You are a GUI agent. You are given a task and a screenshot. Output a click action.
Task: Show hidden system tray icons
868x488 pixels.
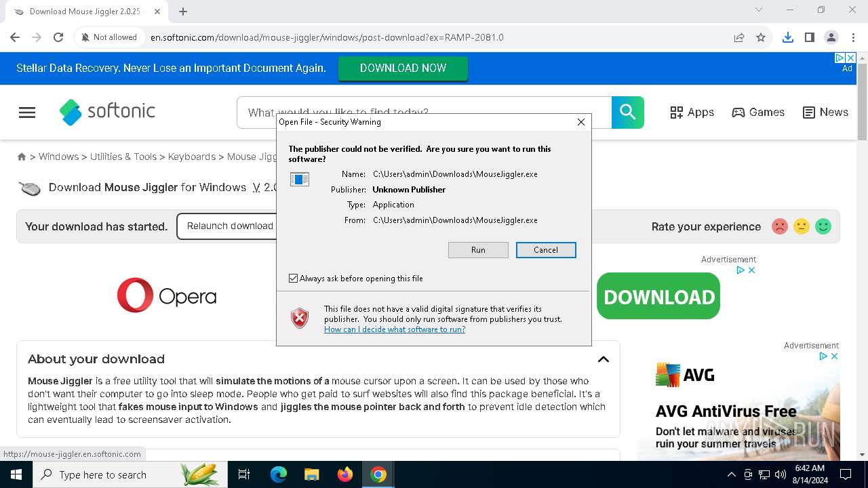pyautogui.click(x=731, y=474)
